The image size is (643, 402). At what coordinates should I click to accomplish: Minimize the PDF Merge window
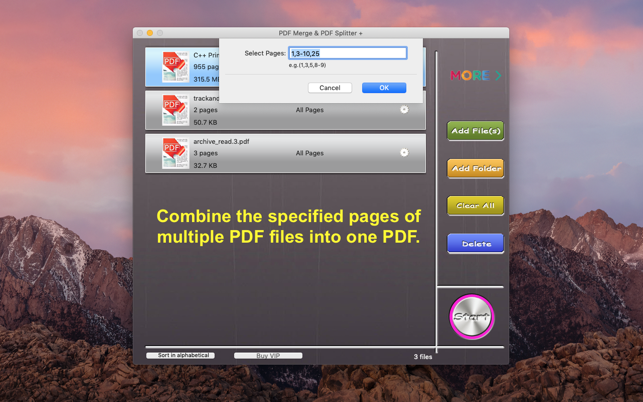tap(150, 33)
